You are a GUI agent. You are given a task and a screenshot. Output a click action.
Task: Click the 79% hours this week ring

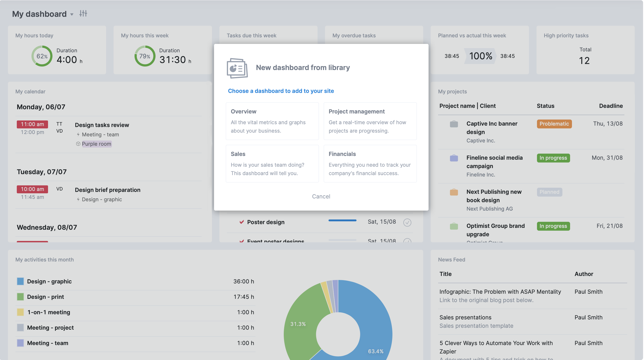coord(145,56)
